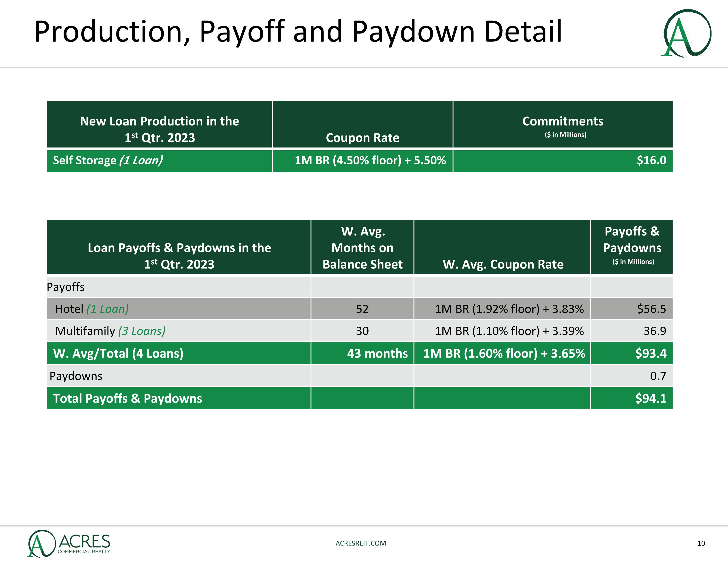Open the ACRESREIT.COM link in footer
Image resolution: width=728 pixels, height=562 pixels.
tap(361, 543)
